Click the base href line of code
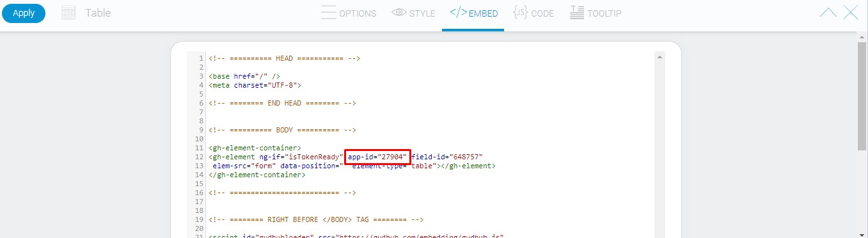 point(244,76)
